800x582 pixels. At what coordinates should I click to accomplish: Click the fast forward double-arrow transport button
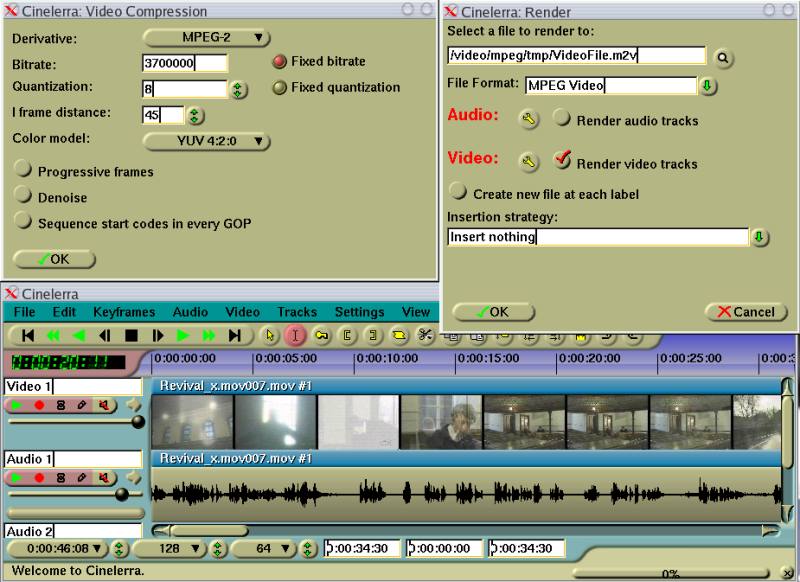(x=209, y=335)
